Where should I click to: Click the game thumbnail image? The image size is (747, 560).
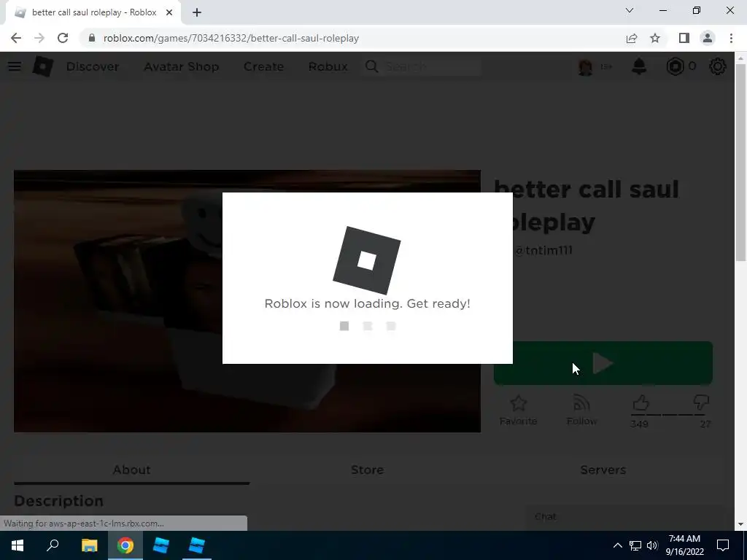coord(247,301)
